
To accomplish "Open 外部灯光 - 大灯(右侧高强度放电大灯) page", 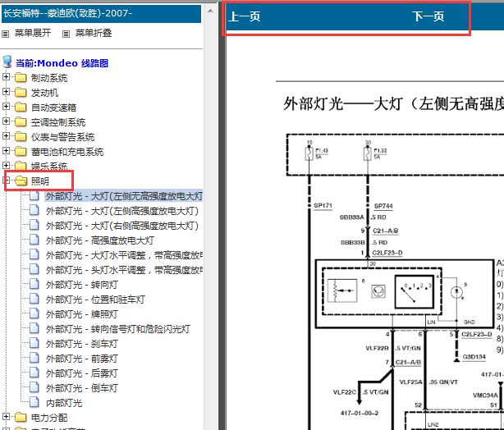I will 122,226.
